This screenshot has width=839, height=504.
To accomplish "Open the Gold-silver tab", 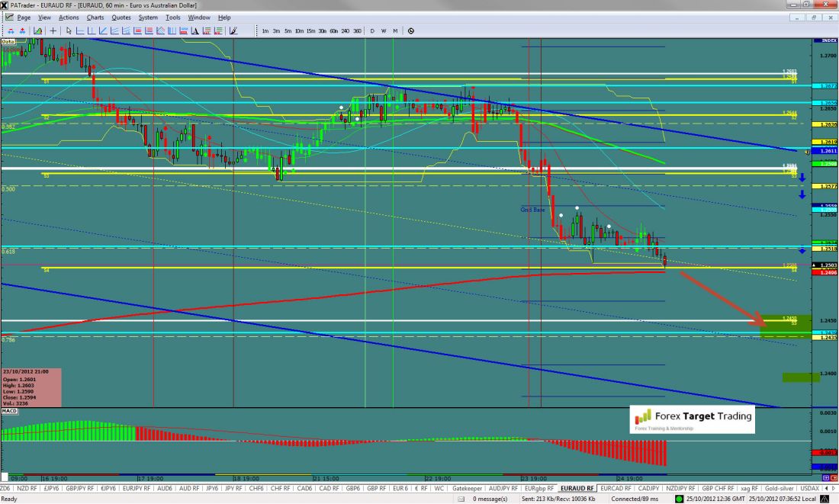I will pyautogui.click(x=778, y=488).
